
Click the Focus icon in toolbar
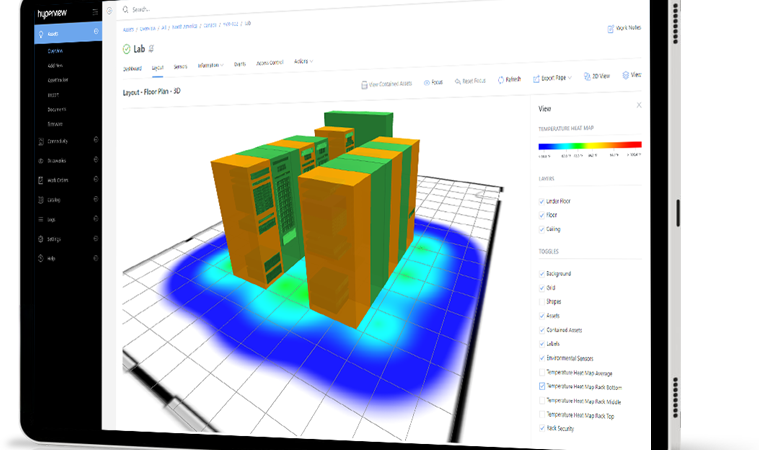[426, 82]
